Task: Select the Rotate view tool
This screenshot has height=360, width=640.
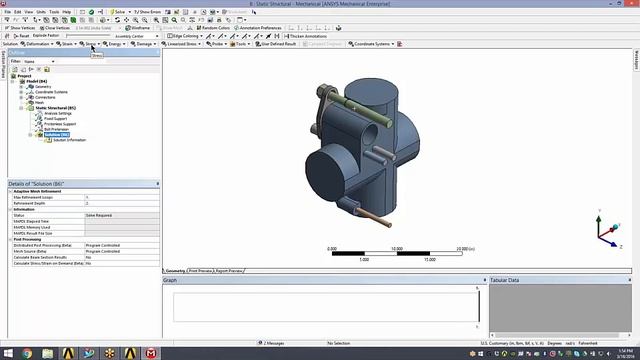Action: click(x=117, y=20)
